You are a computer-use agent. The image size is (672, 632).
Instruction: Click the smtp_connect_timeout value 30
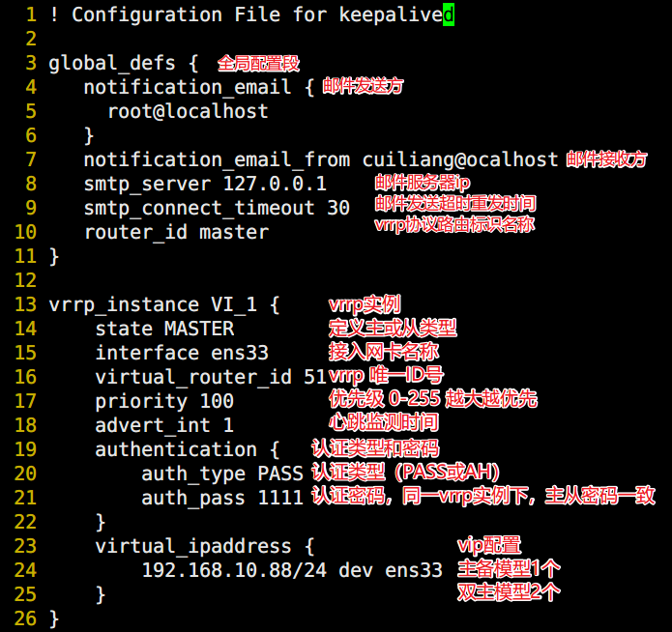tap(338, 208)
